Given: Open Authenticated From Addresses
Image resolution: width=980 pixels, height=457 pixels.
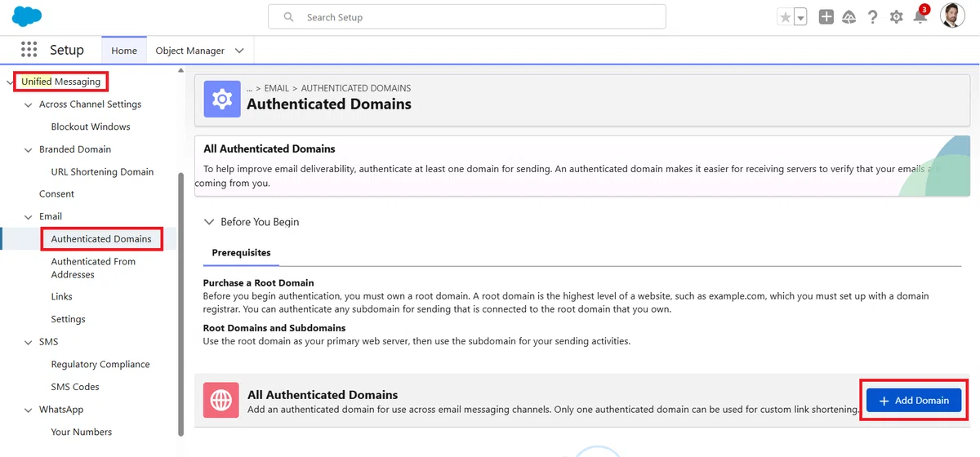Looking at the screenshot, I should pos(93,268).
